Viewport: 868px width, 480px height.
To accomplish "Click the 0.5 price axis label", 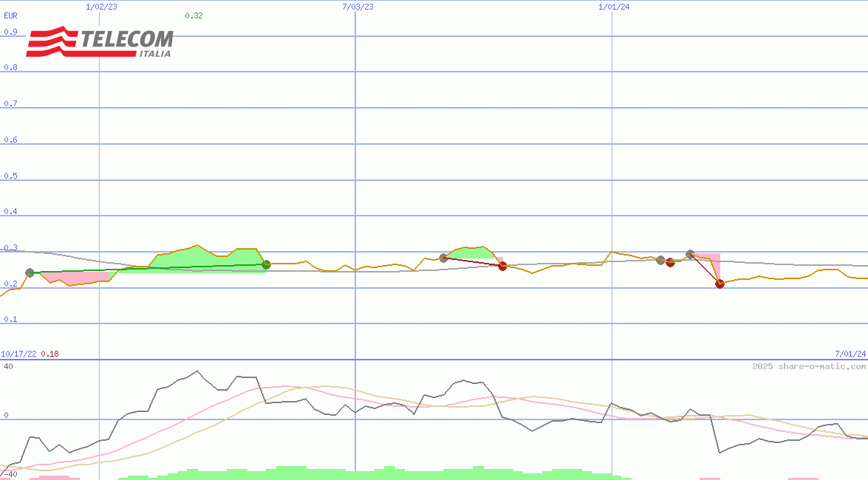I will pos(10,176).
